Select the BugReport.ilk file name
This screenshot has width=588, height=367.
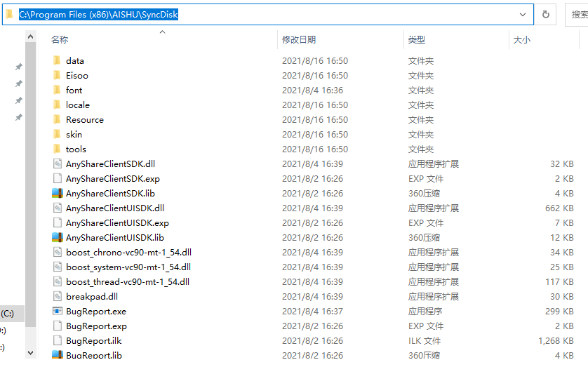click(94, 341)
